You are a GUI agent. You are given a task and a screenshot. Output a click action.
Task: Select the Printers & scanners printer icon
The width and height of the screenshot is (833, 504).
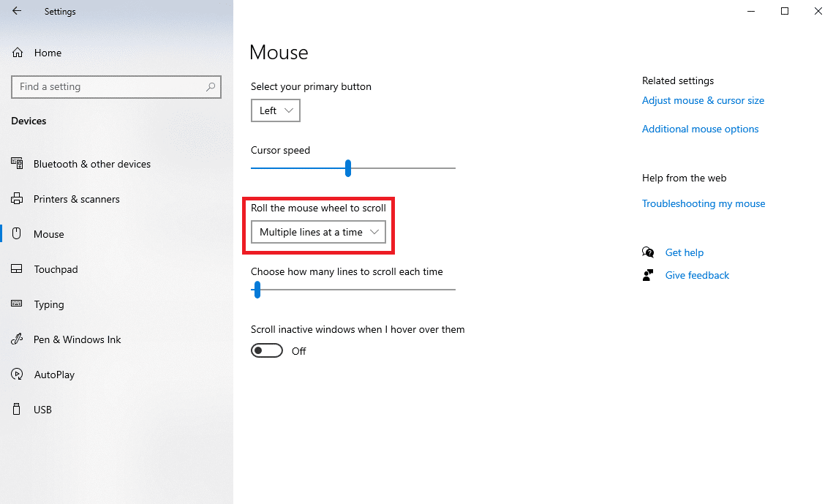(17, 199)
